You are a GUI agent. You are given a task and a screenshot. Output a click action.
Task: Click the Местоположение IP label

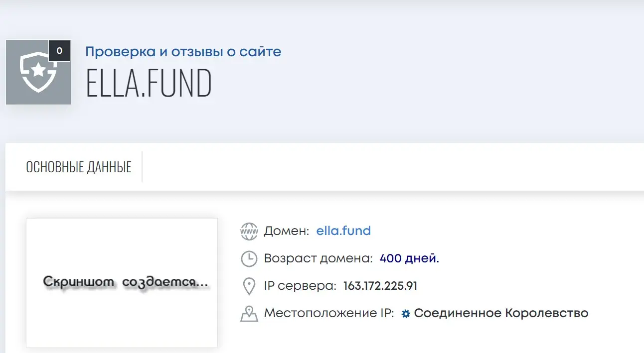[x=329, y=314]
